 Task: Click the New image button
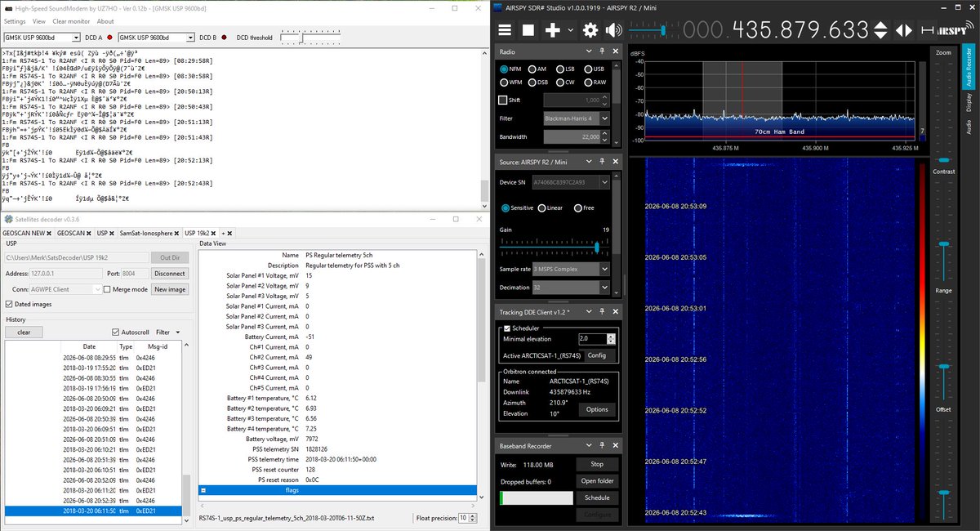tap(170, 289)
